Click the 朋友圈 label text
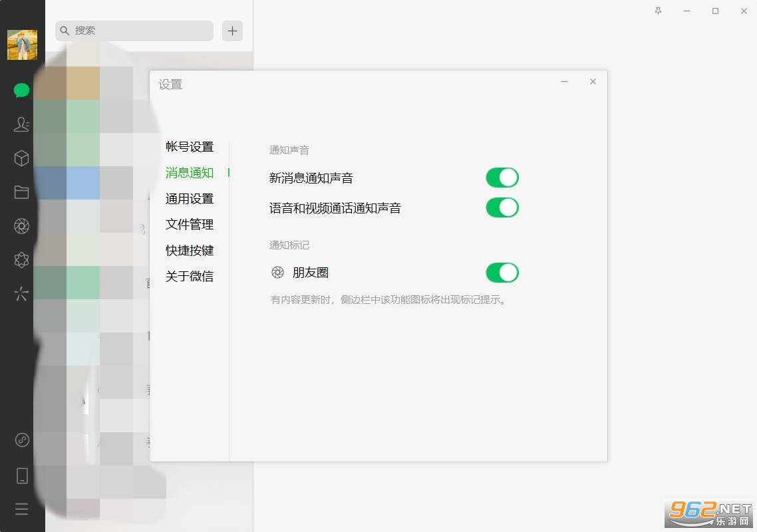Viewport: 757px width, 532px height. (311, 273)
